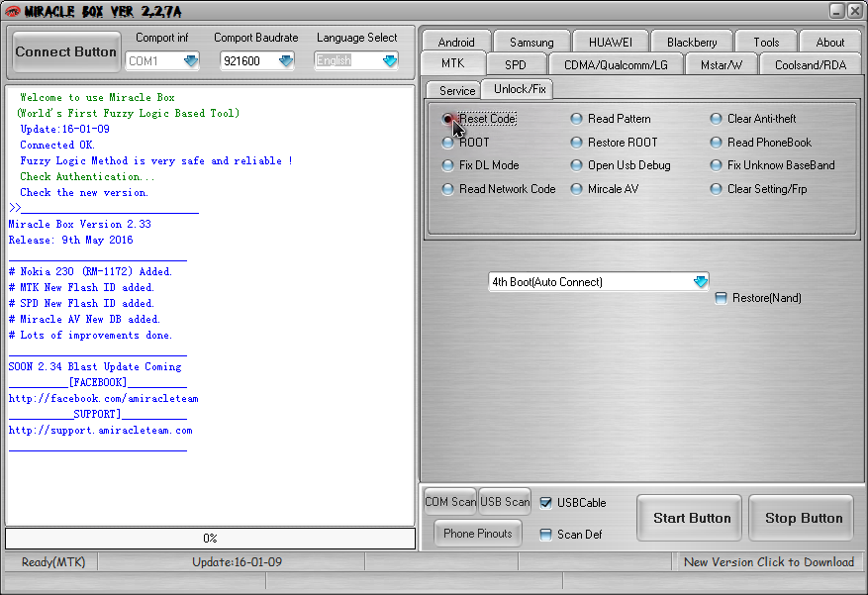Select the SPD tab
868x595 pixels.
click(516, 64)
